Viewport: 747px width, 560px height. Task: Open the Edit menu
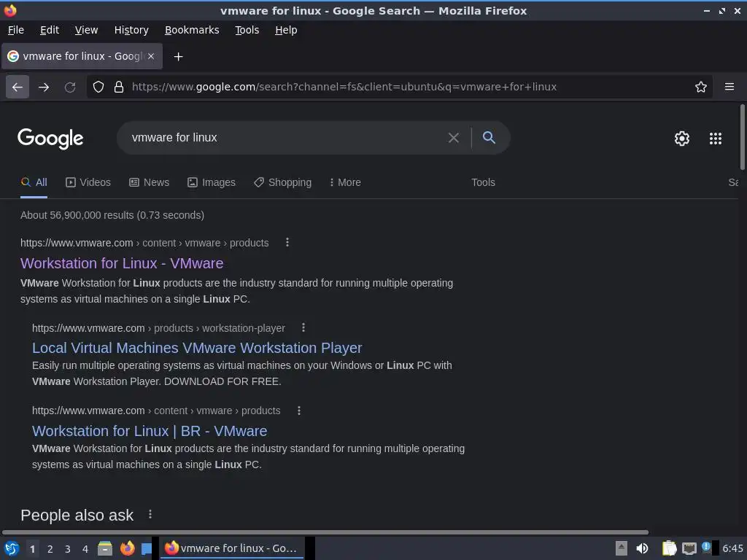pos(50,30)
